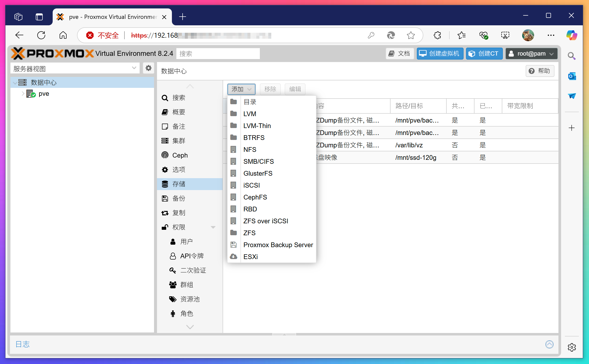The width and height of the screenshot is (589, 364).
Task: Expand the log panel arrow
Action: pyautogui.click(x=549, y=344)
